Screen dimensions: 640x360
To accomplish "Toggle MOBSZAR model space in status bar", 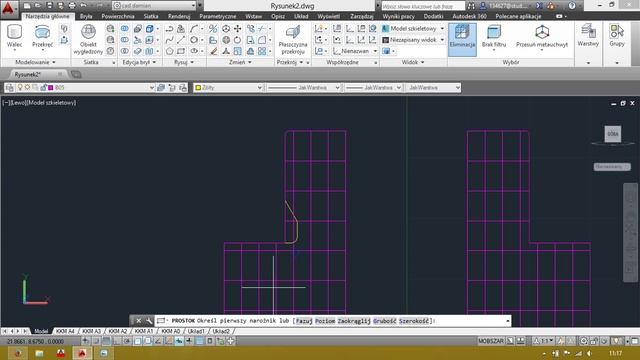I will (x=491, y=341).
